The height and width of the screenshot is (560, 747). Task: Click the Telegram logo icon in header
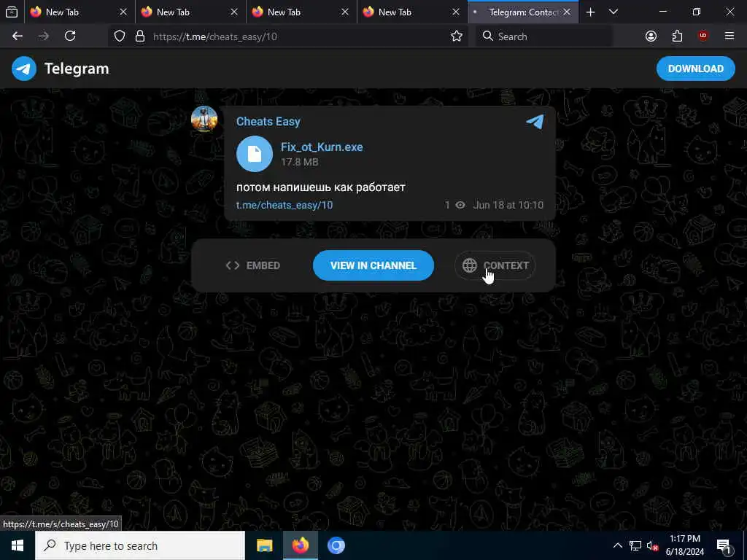pyautogui.click(x=24, y=69)
